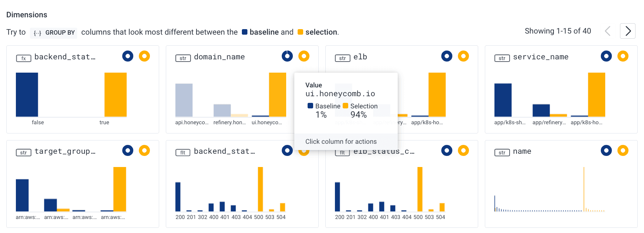644x233 pixels.
Task: Click fx type icon on backend_stat card
Action: tap(24, 58)
